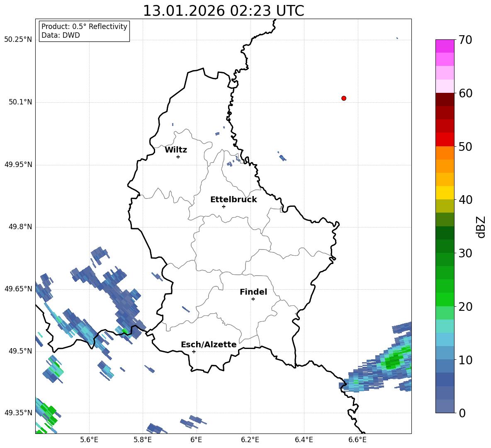Click the 50 value on colorbar

(465, 147)
